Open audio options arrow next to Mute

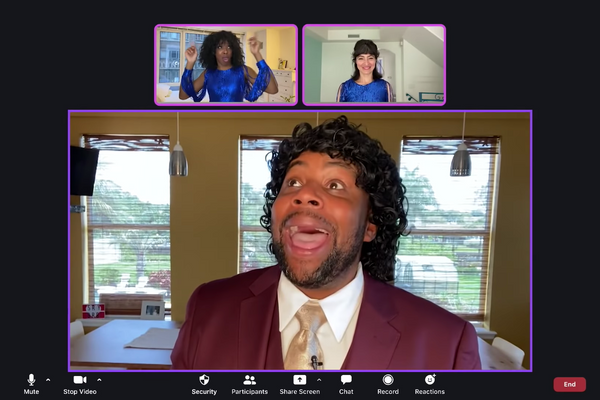(x=48, y=380)
